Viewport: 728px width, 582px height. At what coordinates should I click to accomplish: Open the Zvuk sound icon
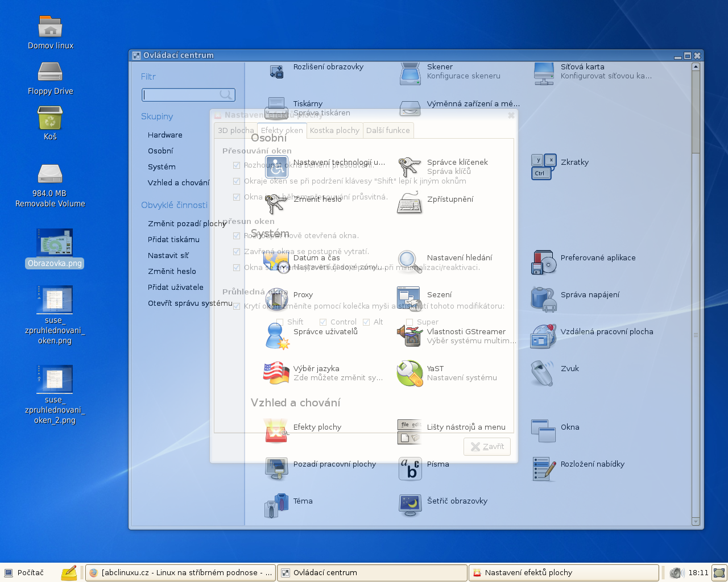[542, 373]
